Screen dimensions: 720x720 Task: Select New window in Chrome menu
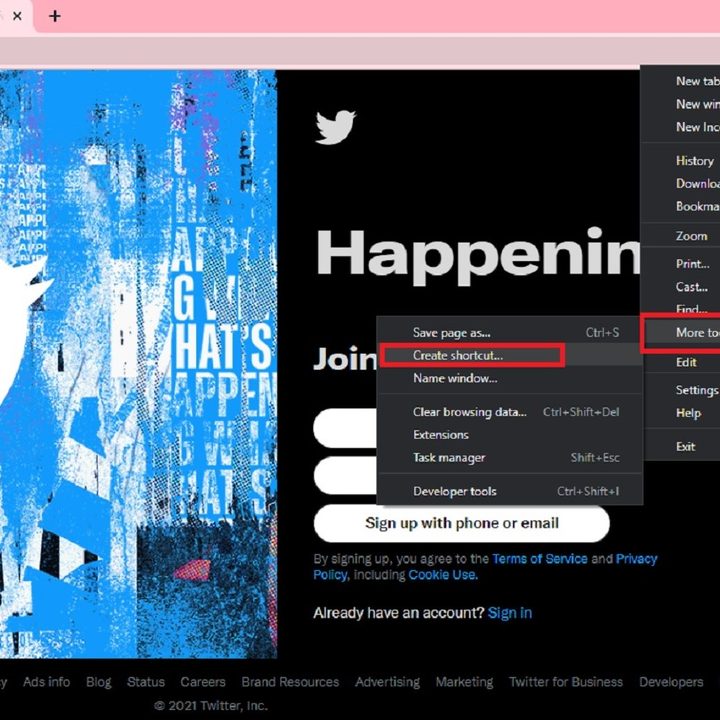click(681, 104)
